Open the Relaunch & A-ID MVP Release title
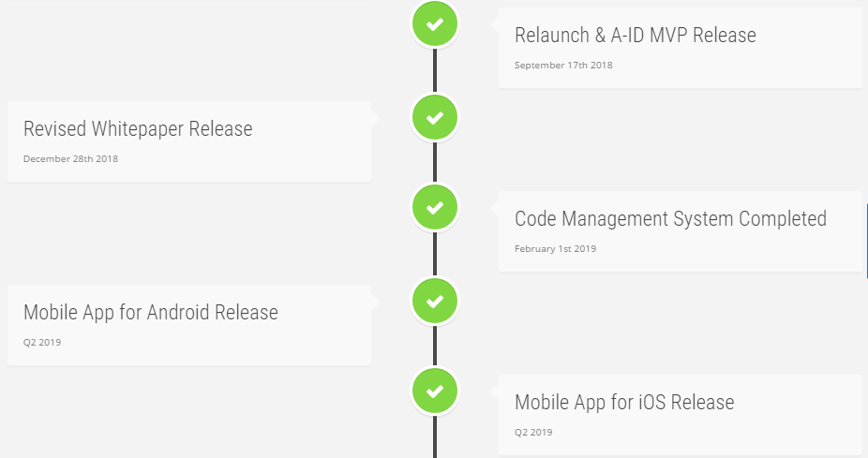 [635, 36]
